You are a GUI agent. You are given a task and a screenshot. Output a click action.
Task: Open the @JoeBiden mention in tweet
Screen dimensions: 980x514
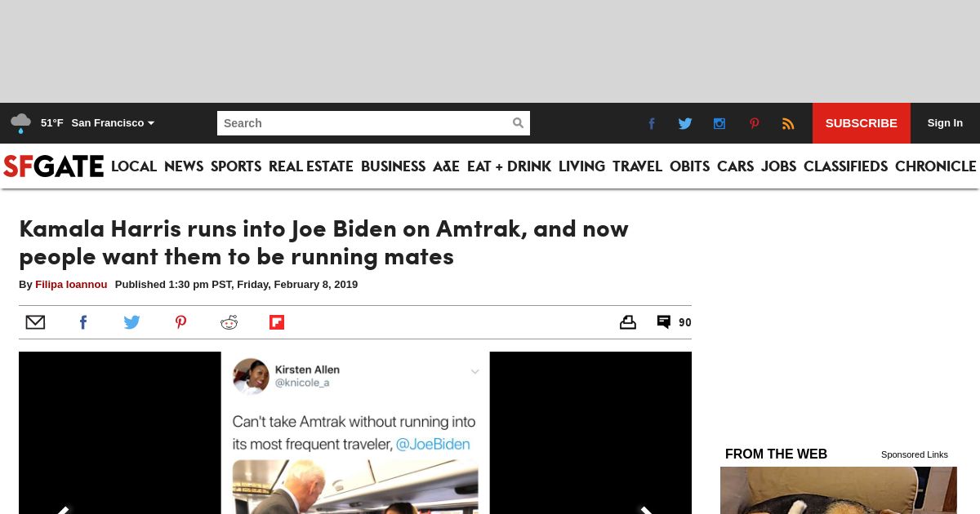tap(433, 445)
